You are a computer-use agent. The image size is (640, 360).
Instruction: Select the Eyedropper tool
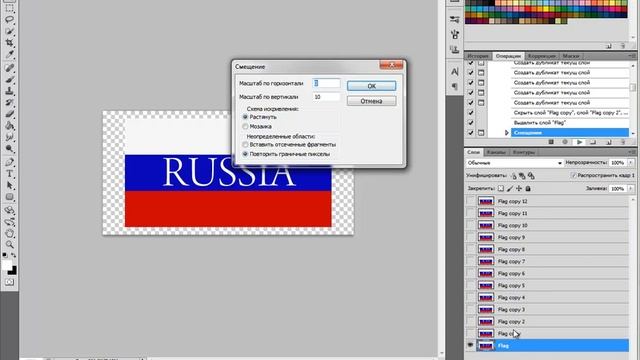(9, 54)
